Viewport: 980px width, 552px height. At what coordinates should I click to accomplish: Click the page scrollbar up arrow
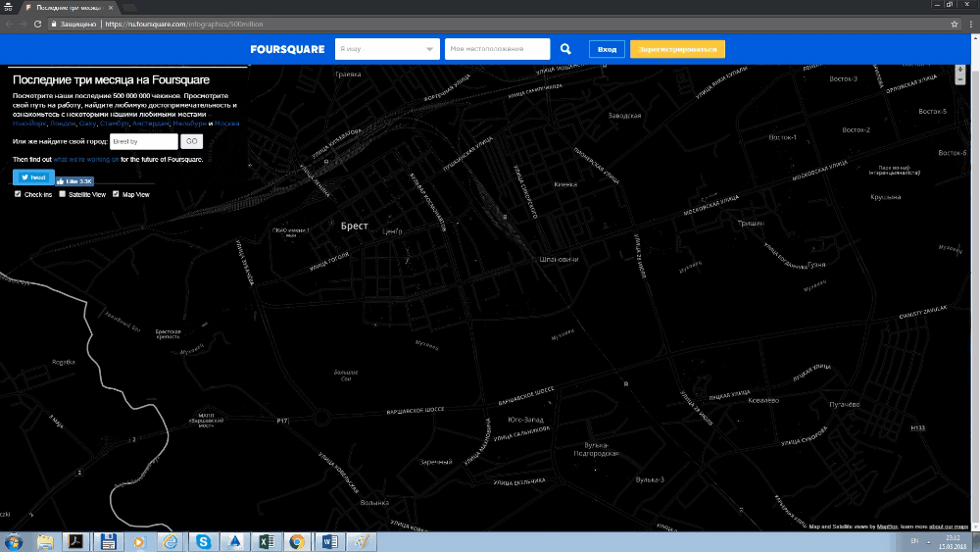(976, 37)
